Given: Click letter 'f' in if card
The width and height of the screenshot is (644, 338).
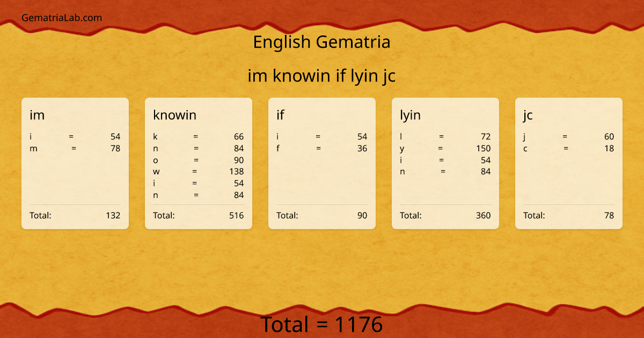Looking at the screenshot, I should (278, 149).
